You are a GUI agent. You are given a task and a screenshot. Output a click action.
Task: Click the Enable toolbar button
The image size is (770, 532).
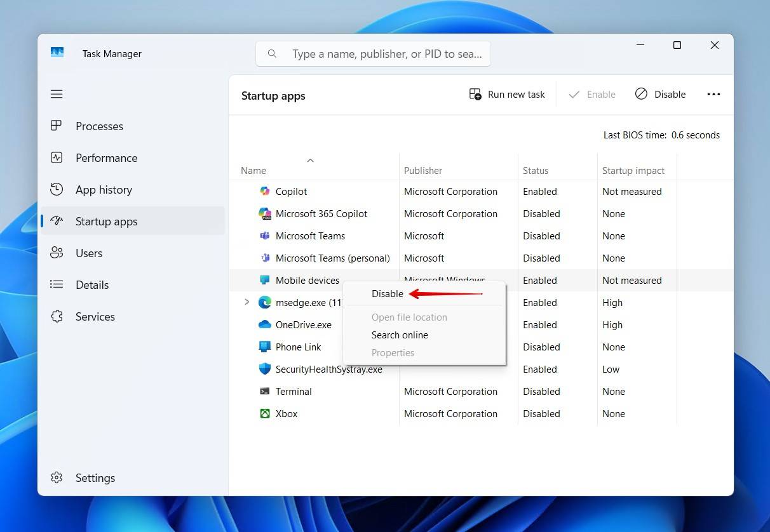591,94
